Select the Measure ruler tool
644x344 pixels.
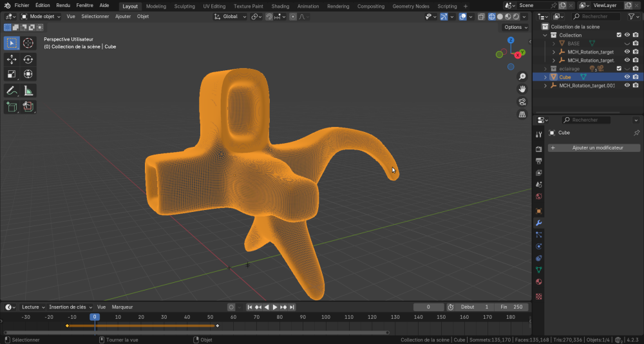click(28, 90)
